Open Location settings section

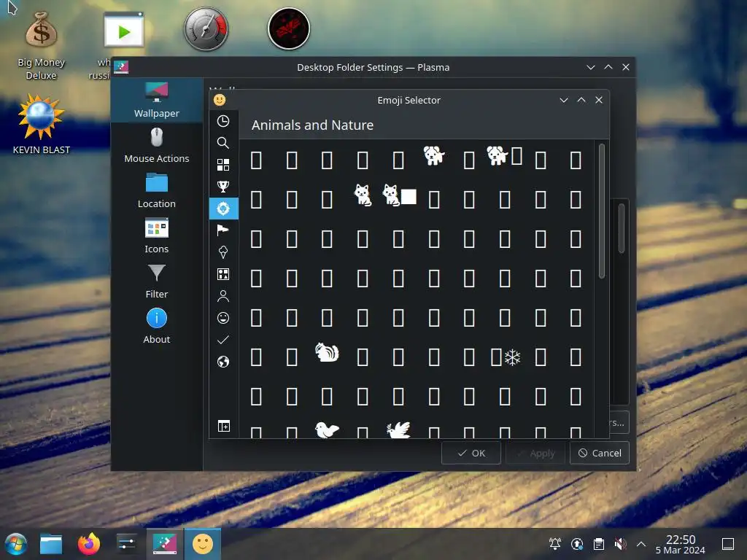click(x=157, y=191)
